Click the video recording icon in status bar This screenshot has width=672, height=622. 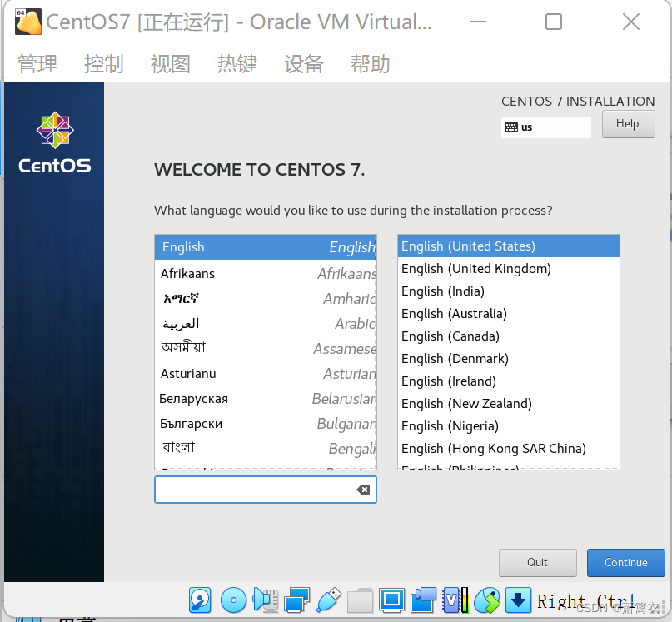coord(423,600)
